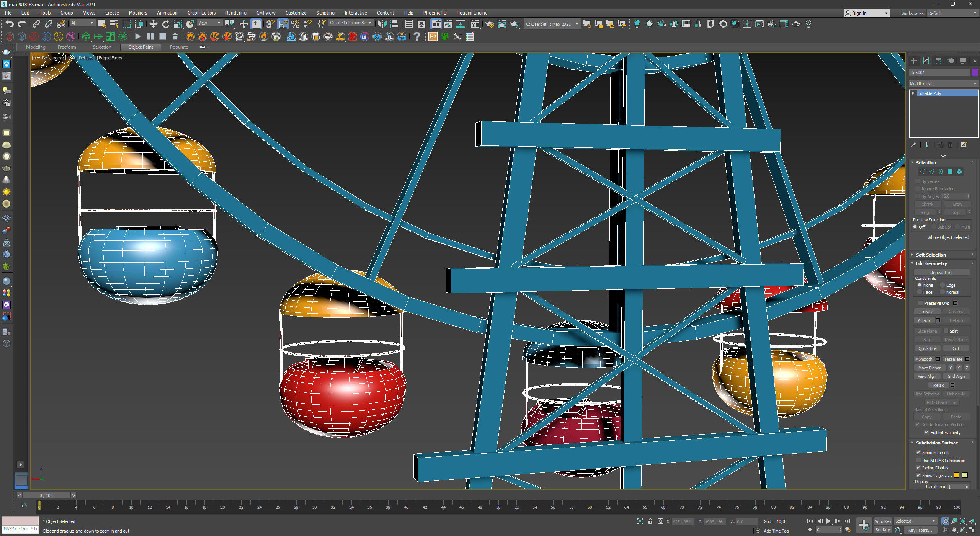Image resolution: width=980 pixels, height=536 pixels.
Task: Expand the Soft Selection rollout
Action: click(x=931, y=255)
